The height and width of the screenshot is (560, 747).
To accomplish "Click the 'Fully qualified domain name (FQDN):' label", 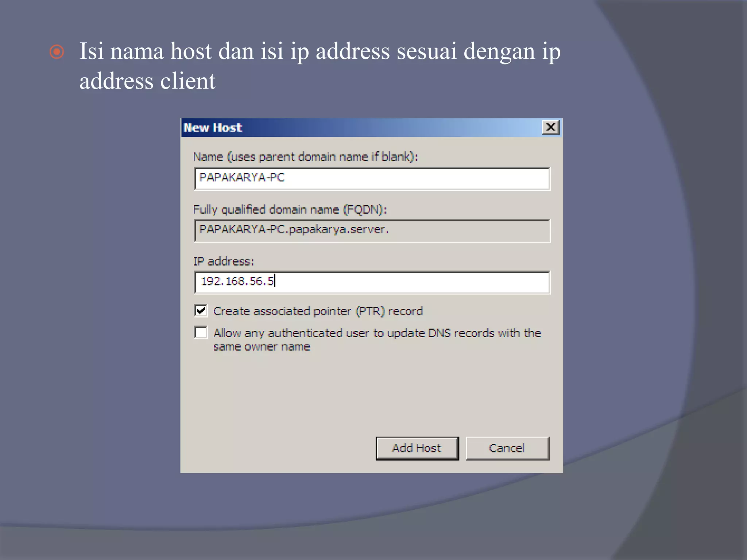I will [x=290, y=210].
